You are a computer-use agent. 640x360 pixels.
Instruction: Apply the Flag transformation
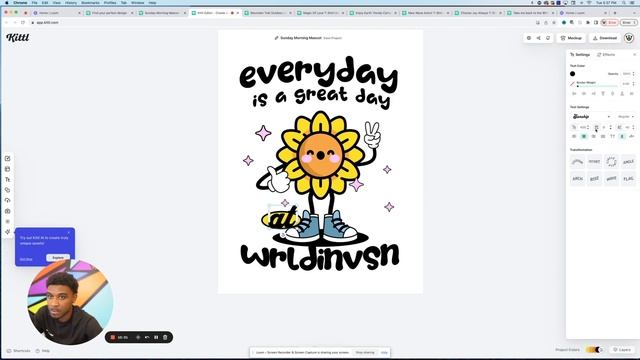[x=628, y=179]
